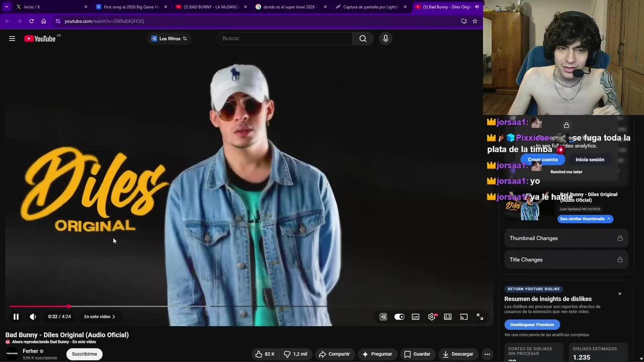Viewport: 644px width, 362px height.
Task: Click the lock icon beside Thumbnail Changes
Action: pos(620,238)
